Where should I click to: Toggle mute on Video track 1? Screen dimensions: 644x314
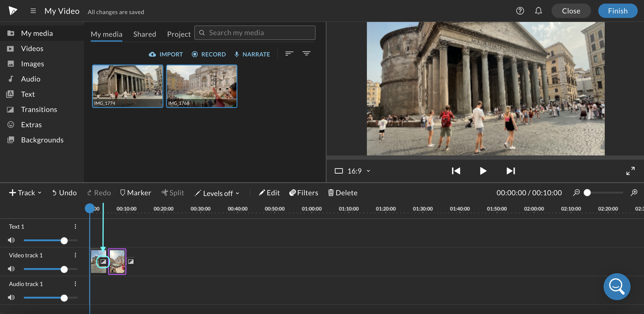[x=11, y=269]
